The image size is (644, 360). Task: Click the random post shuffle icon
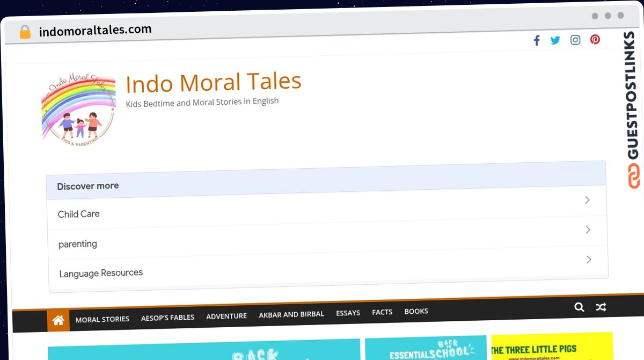601,307
